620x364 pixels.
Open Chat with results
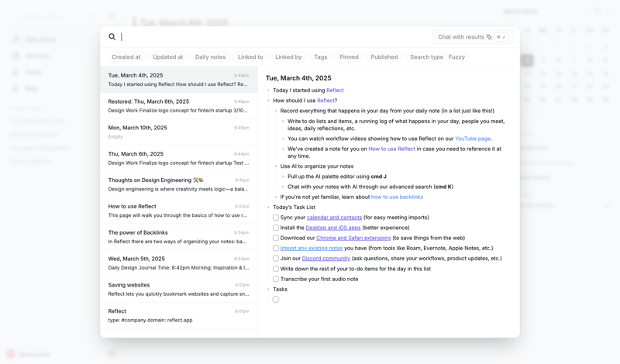tap(473, 36)
